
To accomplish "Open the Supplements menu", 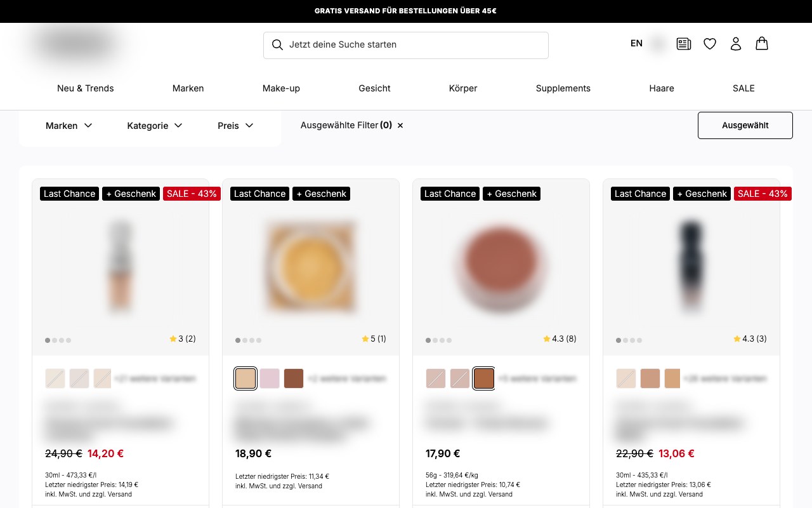I will click(563, 88).
